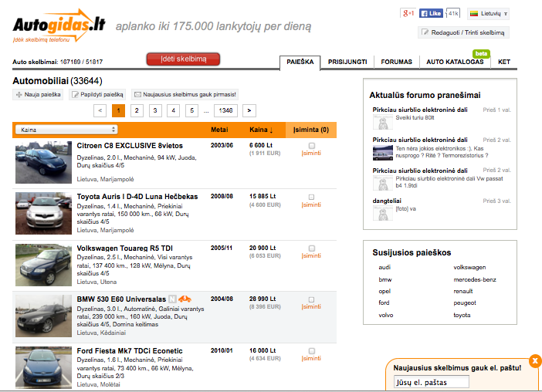Click the N badge on BMW listing
This screenshot has width=542, height=392.
[x=172, y=299]
